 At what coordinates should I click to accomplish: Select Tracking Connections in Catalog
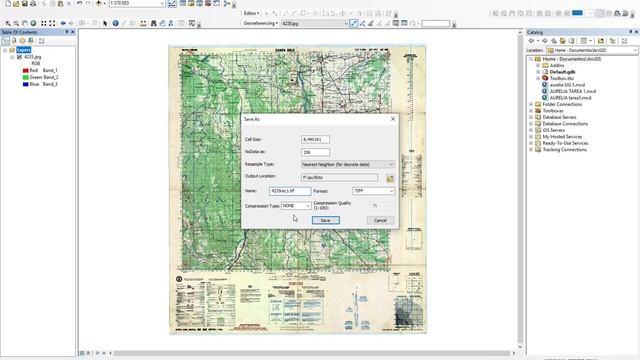click(564, 150)
